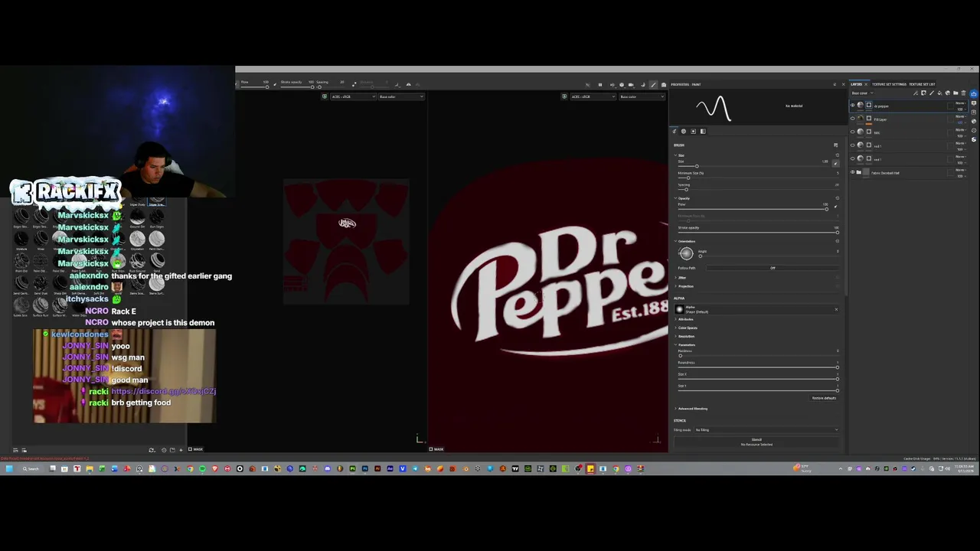Collapse the Size section
The height and width of the screenshot is (551, 980).
pos(675,155)
